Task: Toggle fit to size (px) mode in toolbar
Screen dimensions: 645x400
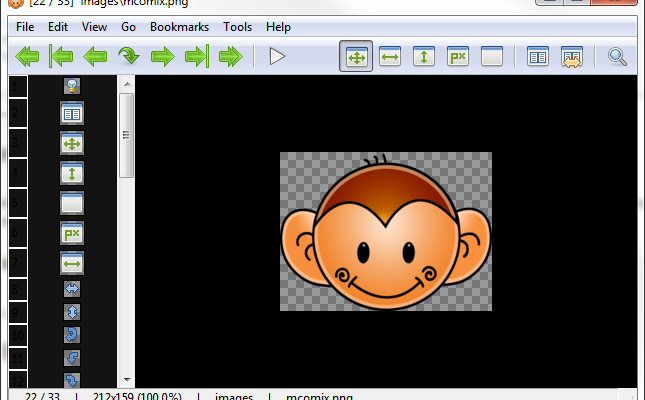Action: point(458,56)
